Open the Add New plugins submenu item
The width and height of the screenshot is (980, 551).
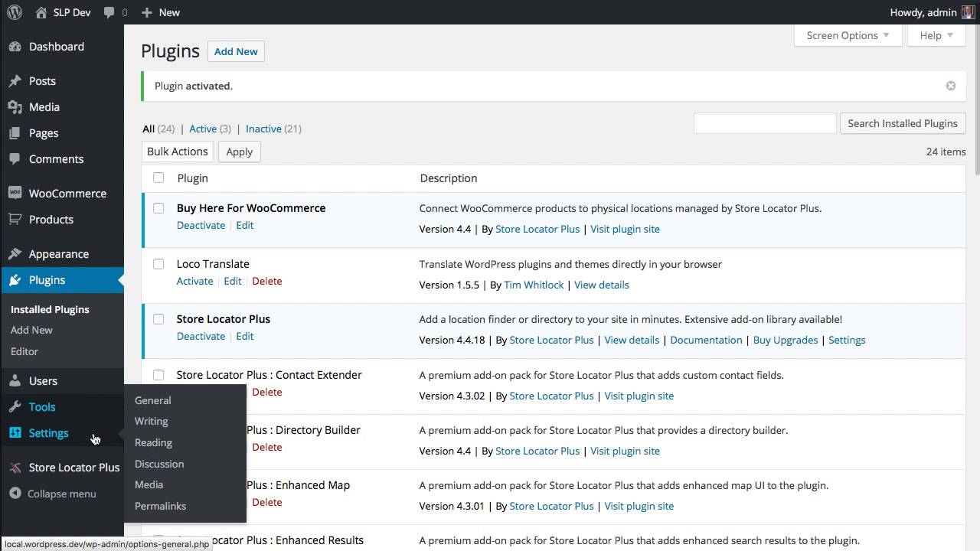31,330
